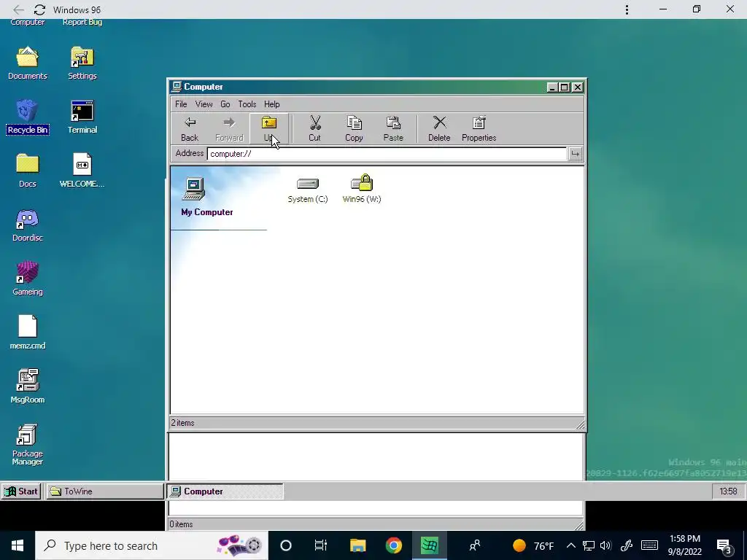Viewport: 747px width, 560px height.
Task: Select the Docs folder on desktop
Action: [27, 171]
